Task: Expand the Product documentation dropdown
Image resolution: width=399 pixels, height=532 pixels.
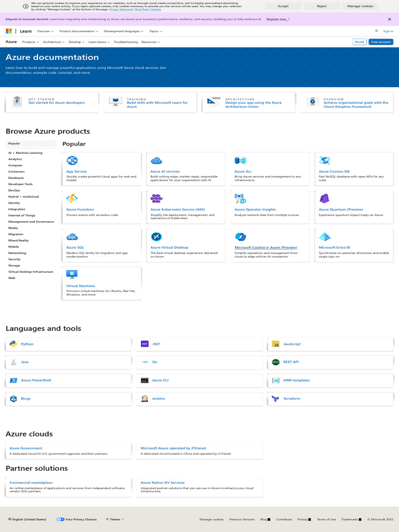Action: (78, 31)
